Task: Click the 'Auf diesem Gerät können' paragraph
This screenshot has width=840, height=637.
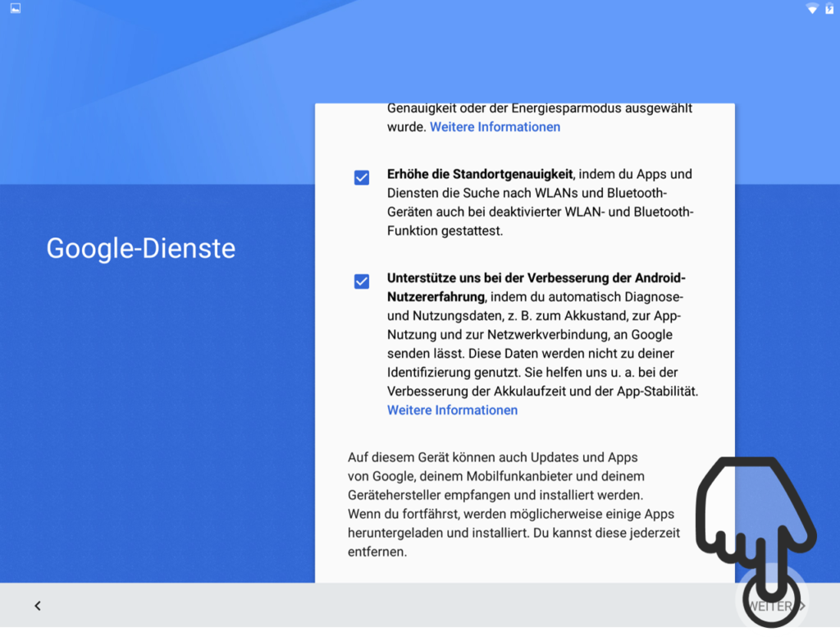Action: (x=514, y=505)
